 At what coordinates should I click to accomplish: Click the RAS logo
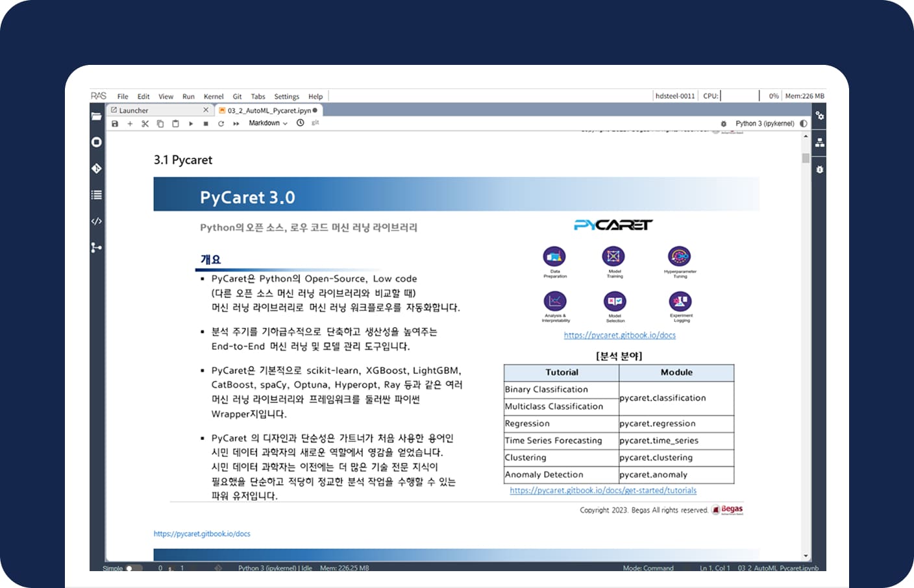99,95
